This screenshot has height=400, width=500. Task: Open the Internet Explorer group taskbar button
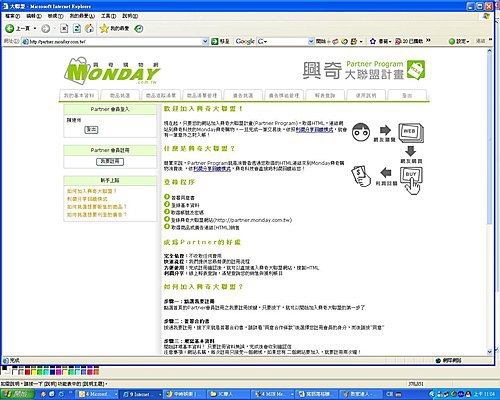click(x=141, y=394)
